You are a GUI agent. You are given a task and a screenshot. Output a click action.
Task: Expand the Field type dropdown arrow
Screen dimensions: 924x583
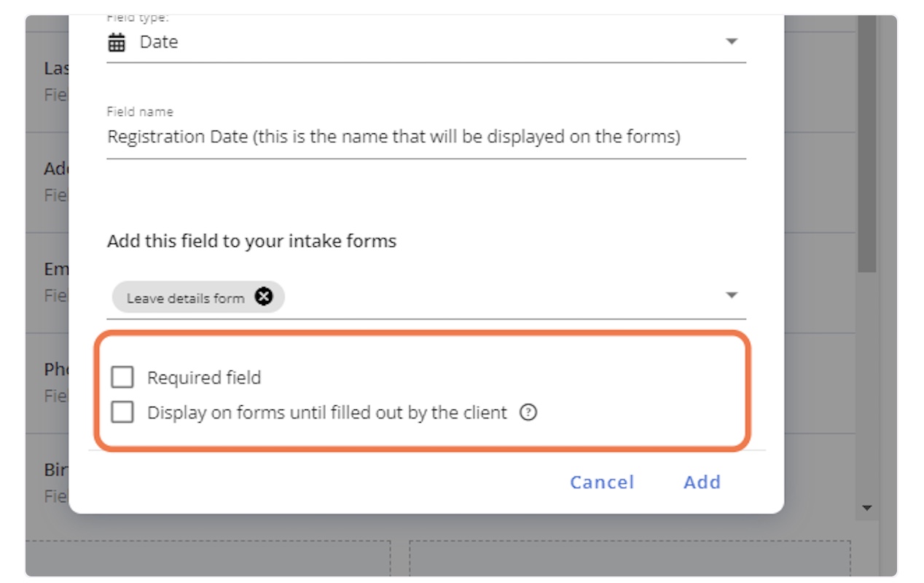(732, 42)
